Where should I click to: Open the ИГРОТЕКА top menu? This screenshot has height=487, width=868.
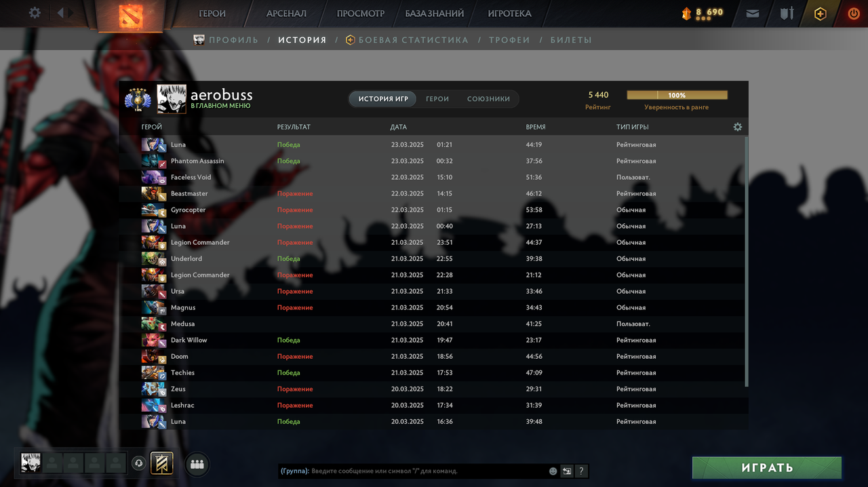(x=510, y=14)
